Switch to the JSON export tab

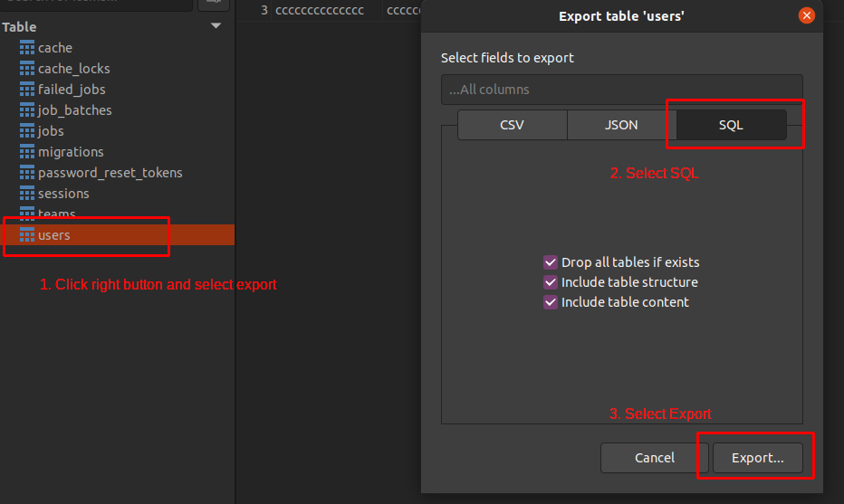click(621, 125)
